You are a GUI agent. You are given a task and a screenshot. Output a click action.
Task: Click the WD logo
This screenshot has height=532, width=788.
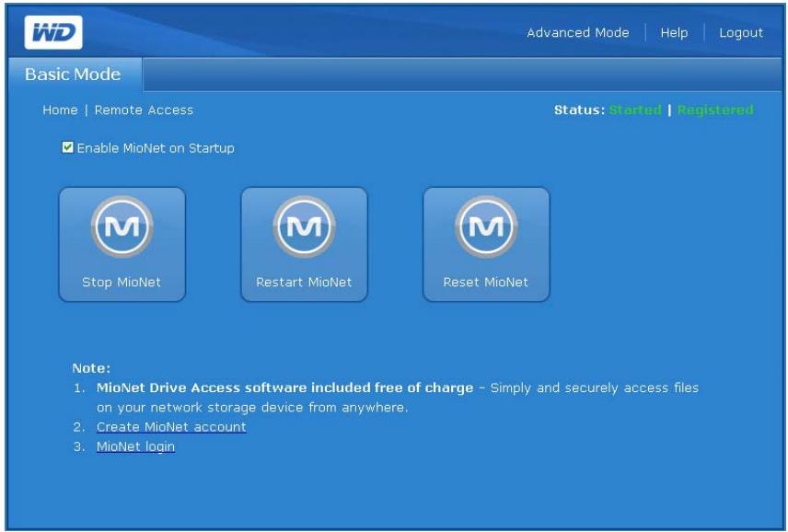coord(53,32)
